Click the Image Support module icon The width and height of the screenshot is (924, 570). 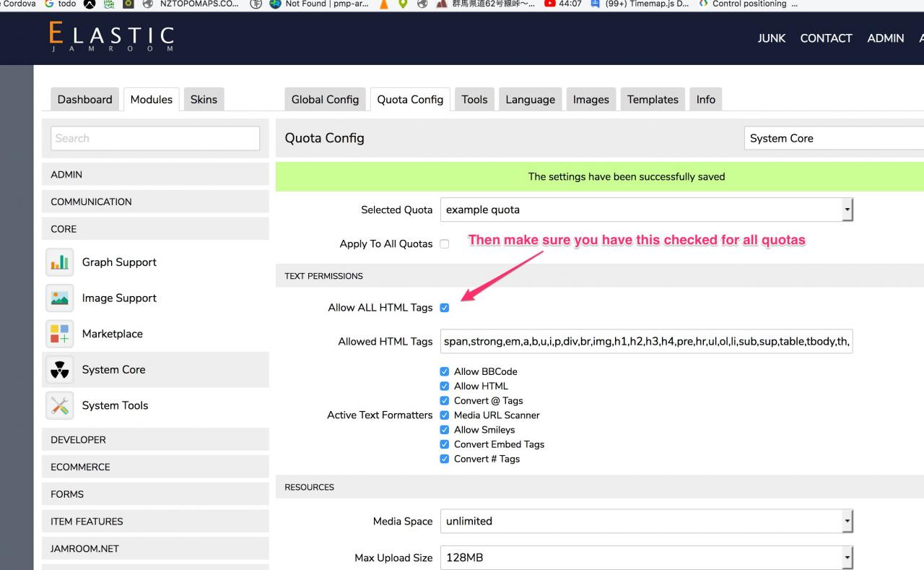59,298
